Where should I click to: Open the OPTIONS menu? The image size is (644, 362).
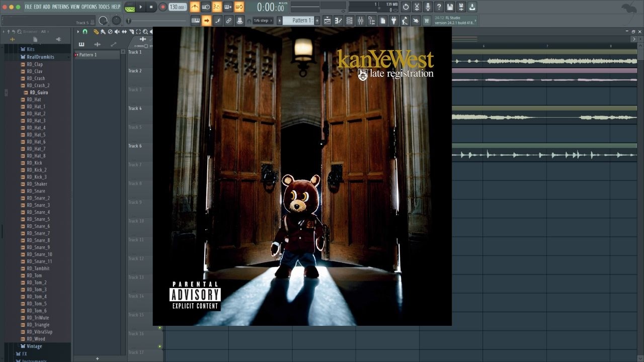89,7
